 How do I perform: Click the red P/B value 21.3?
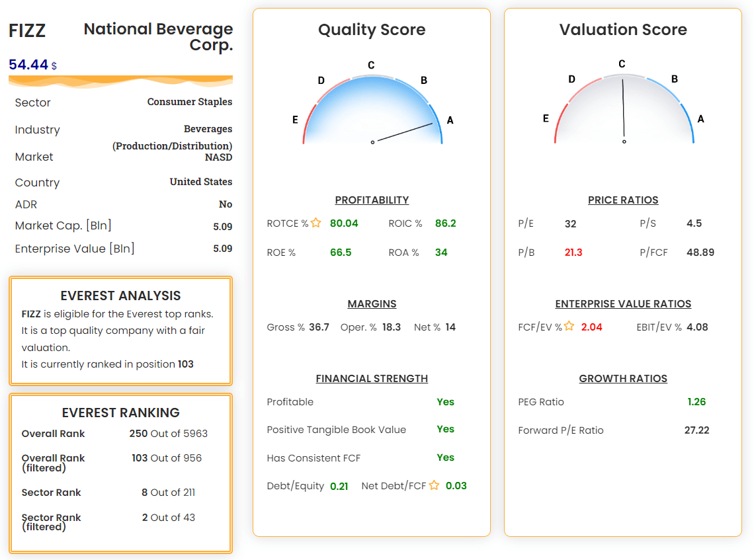point(573,253)
